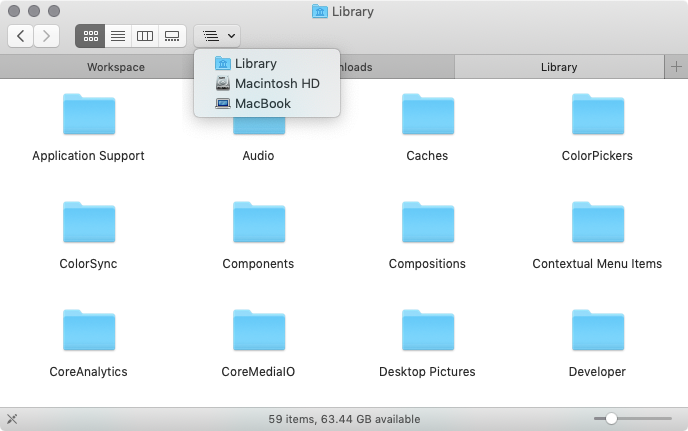
Task: Go back with the left arrow button
Action: coord(20,36)
